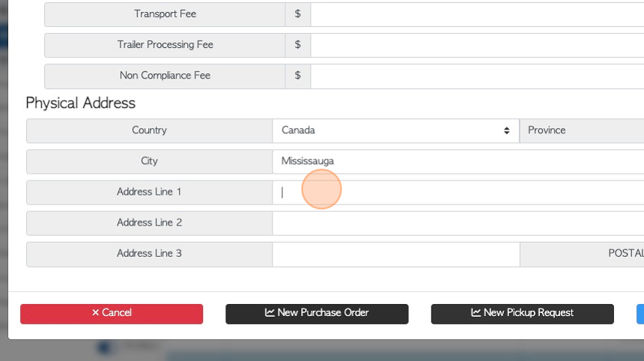
Task: Click the dollar sign beside Trailer Processing Fee
Action: click(x=298, y=45)
